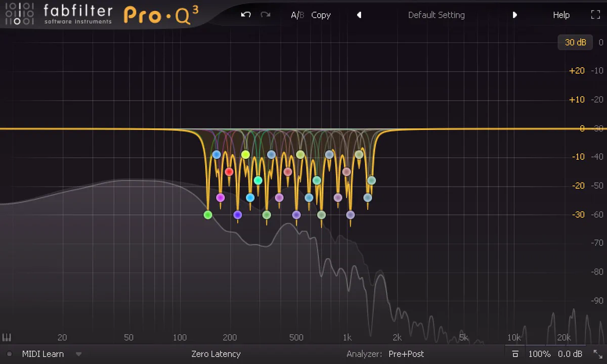Undo the last change
Viewport: 607px width, 364px height.
pyautogui.click(x=246, y=15)
